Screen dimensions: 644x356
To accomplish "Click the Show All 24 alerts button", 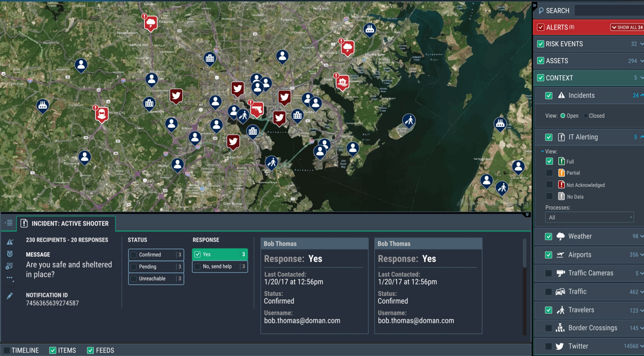I will click(x=627, y=27).
